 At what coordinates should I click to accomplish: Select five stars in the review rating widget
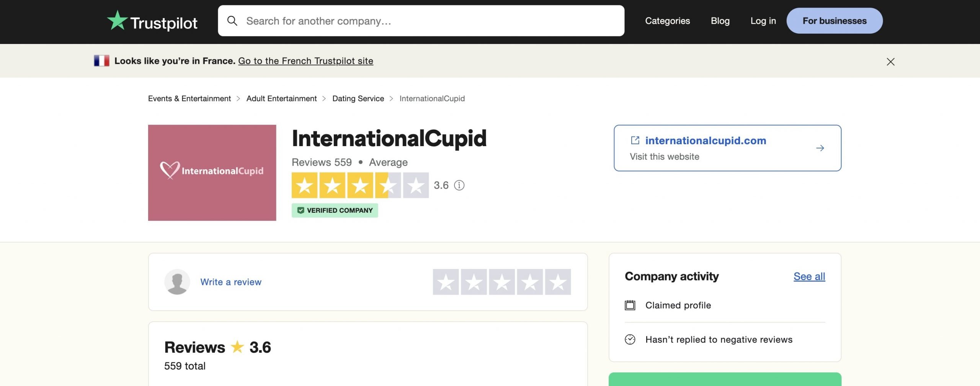pyautogui.click(x=557, y=282)
